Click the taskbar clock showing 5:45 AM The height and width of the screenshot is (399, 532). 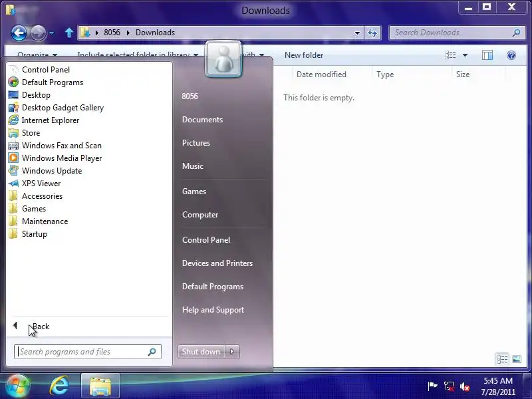click(x=497, y=386)
